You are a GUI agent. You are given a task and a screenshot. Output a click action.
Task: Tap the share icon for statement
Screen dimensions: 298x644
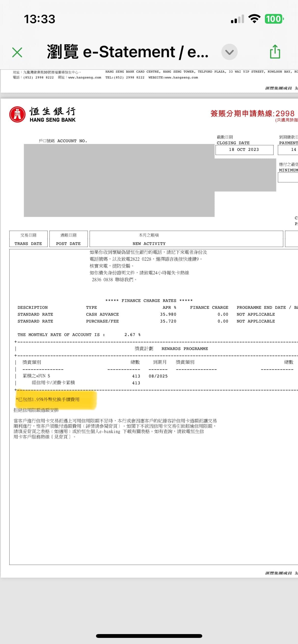(275, 52)
